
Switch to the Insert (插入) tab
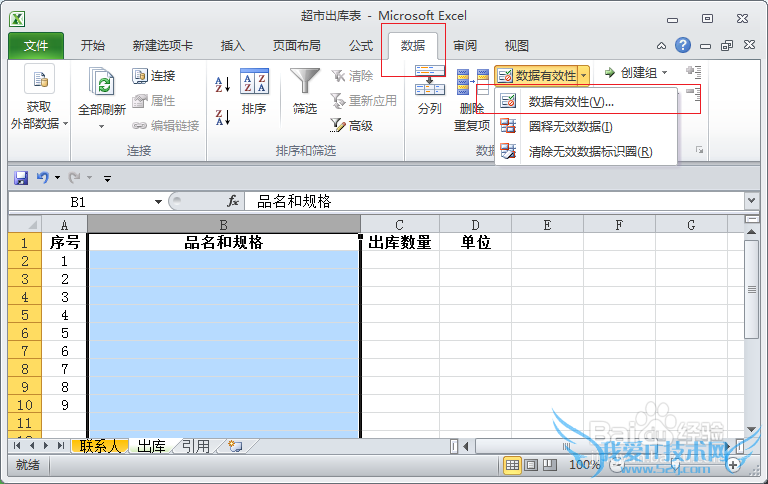232,46
